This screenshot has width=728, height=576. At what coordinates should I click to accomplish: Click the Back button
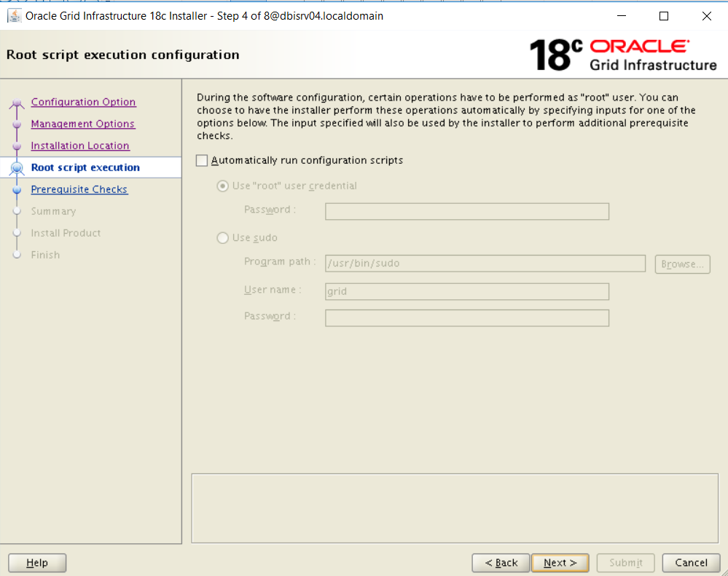(x=501, y=563)
